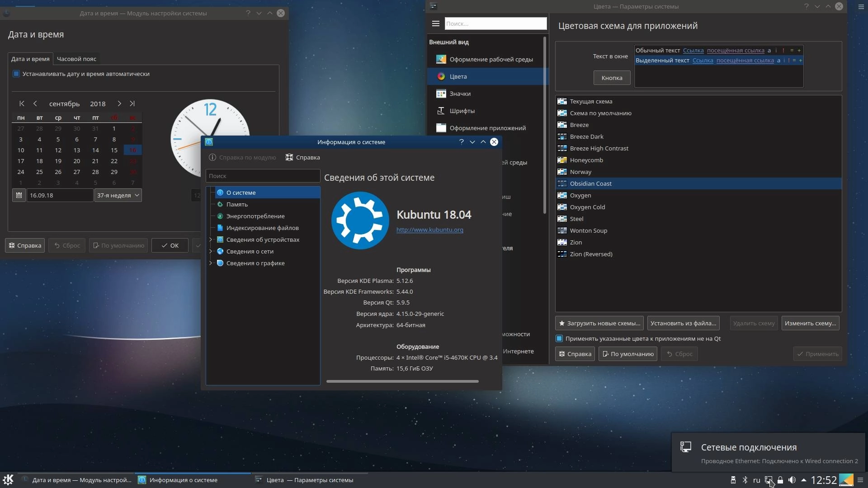This screenshot has height=488, width=868.
Task: Click the removable device tray icon
Action: [733, 480]
